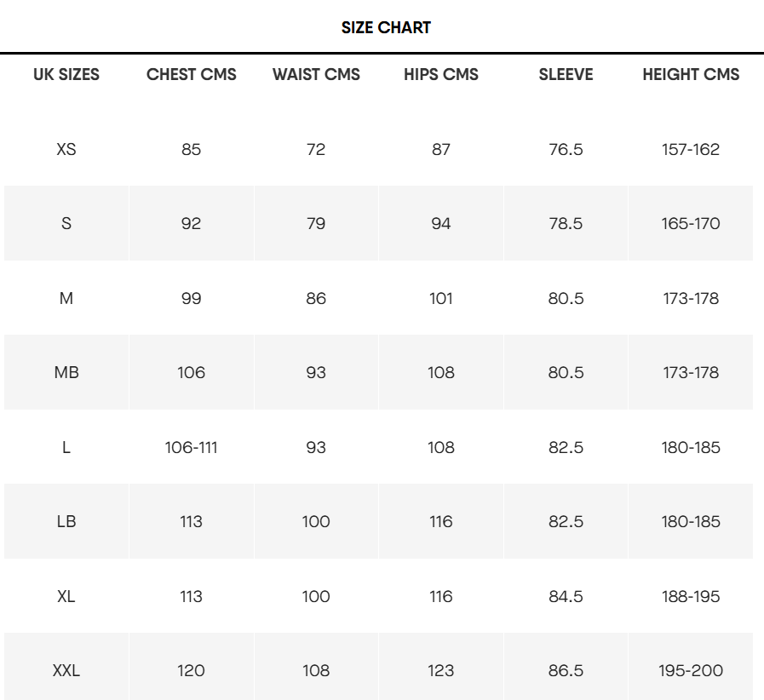Click the 79 waist value for S
764x700 pixels.
tap(316, 223)
